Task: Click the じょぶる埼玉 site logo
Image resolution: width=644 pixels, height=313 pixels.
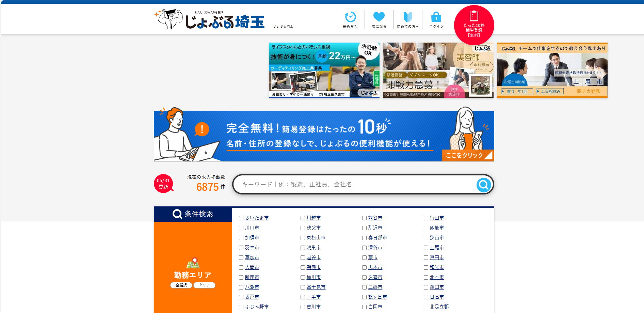Action: (211, 20)
